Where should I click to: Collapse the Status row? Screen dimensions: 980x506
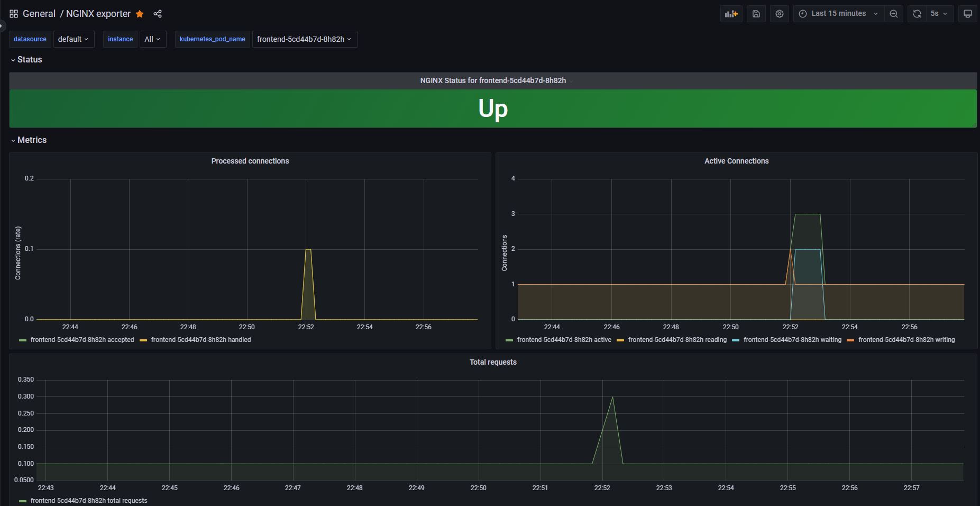pos(26,60)
